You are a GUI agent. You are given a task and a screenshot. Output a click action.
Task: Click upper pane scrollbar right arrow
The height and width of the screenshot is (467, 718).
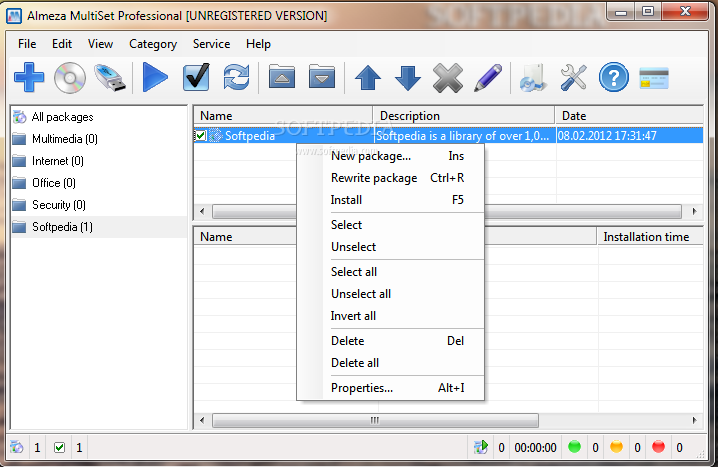[x=695, y=211]
